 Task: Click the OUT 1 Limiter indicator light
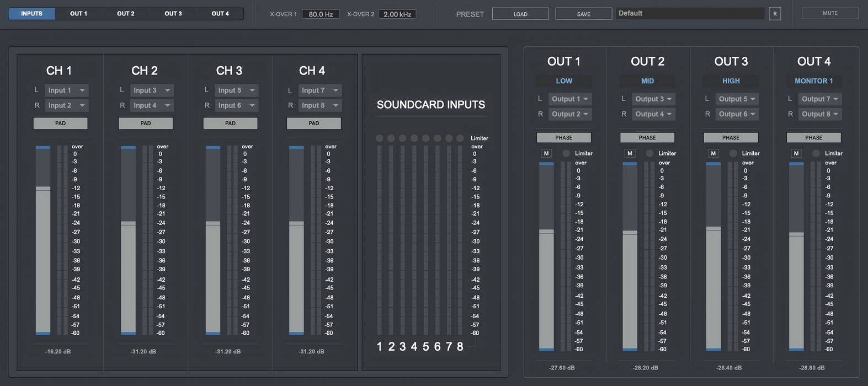tap(566, 153)
